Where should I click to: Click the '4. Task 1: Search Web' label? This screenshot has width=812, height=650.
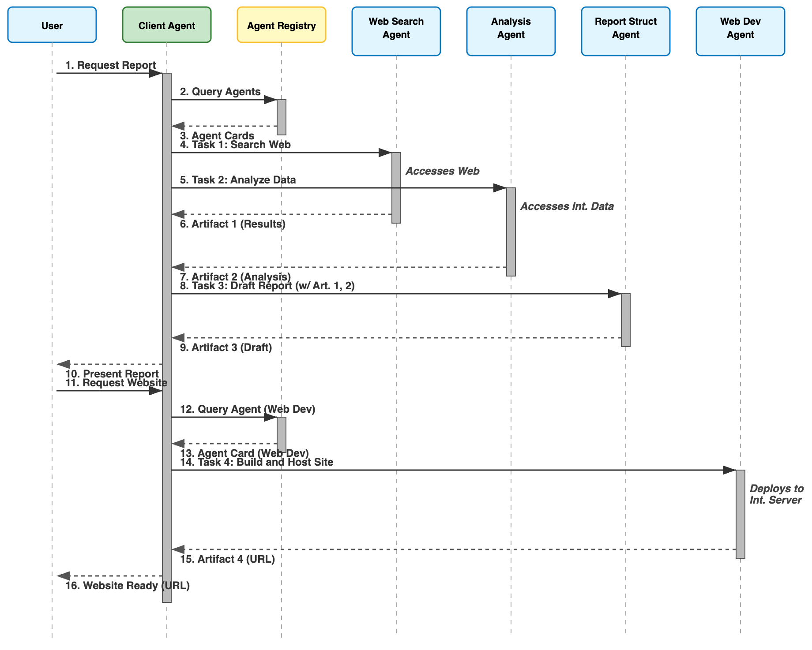click(235, 145)
